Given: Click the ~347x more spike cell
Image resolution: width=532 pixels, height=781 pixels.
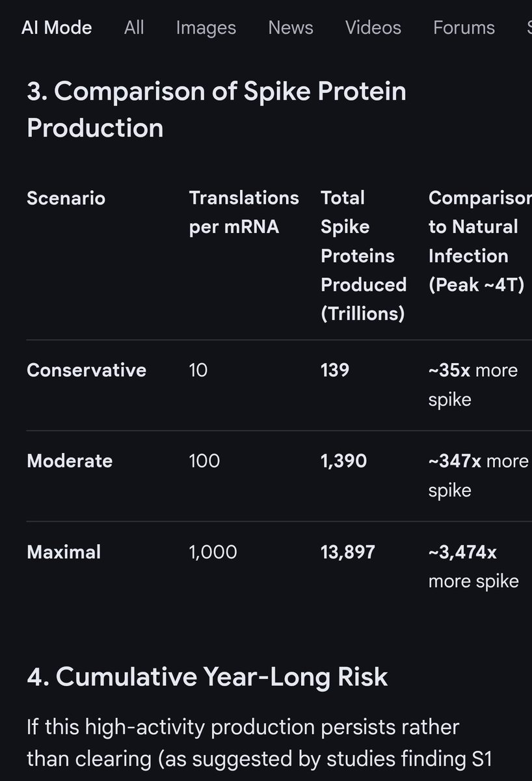Looking at the screenshot, I should click(x=479, y=476).
